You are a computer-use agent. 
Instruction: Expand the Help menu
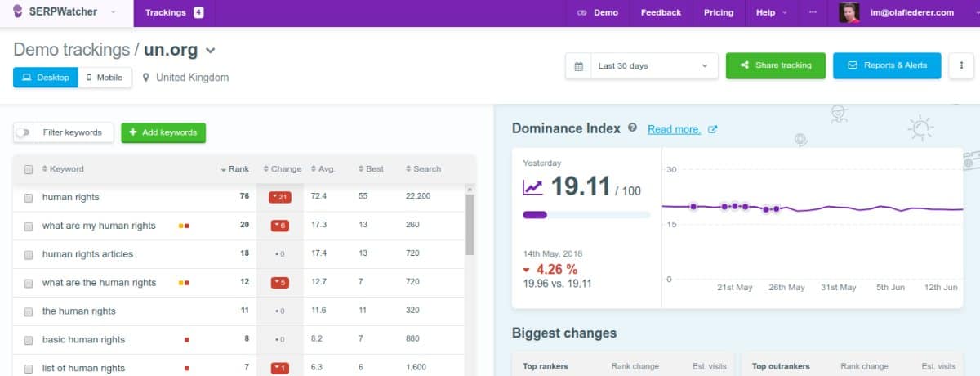pos(772,12)
